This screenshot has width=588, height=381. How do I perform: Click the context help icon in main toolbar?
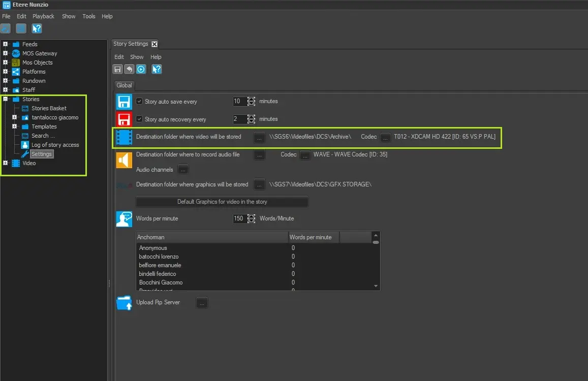(37, 28)
